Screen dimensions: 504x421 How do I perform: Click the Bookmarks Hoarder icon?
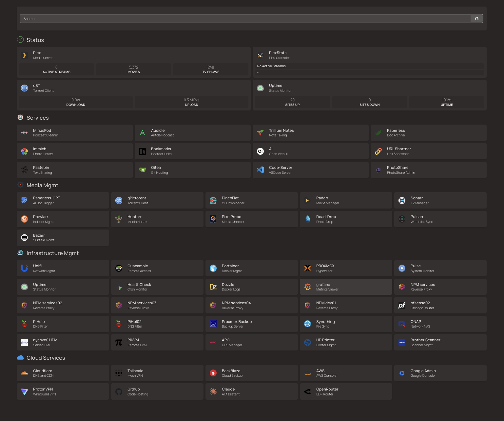[142, 151]
